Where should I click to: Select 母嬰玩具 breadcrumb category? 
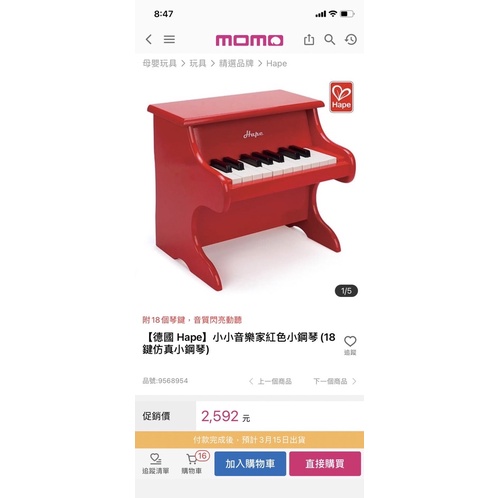click(x=159, y=63)
